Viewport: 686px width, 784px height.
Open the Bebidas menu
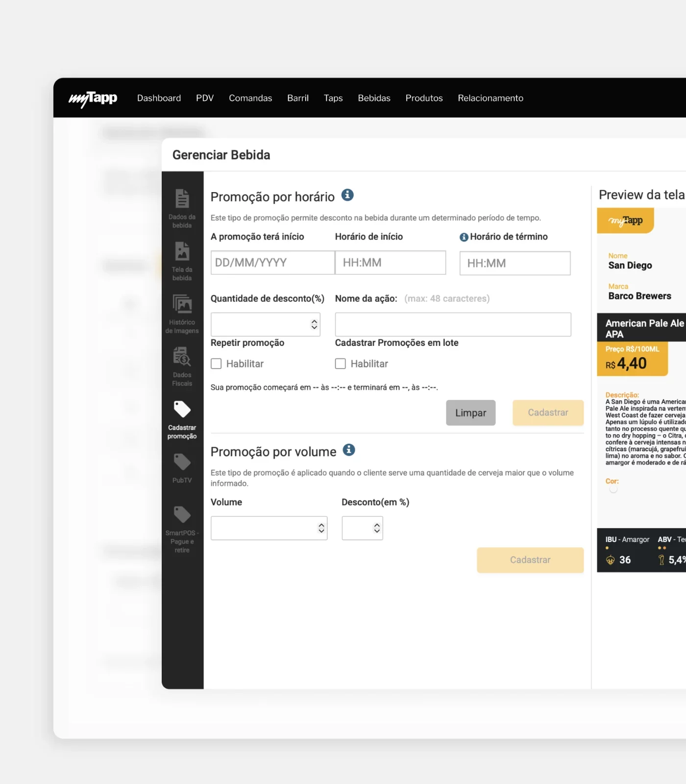[x=374, y=98]
